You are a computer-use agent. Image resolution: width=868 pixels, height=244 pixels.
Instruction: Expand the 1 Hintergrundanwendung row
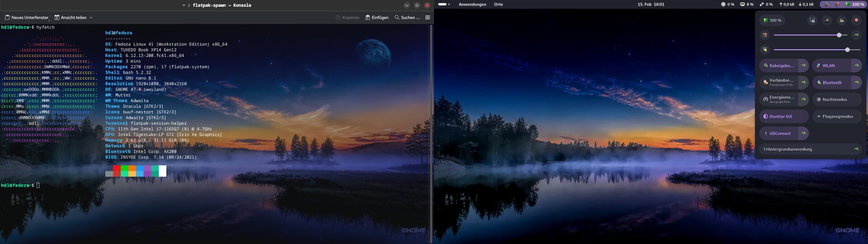click(x=811, y=149)
